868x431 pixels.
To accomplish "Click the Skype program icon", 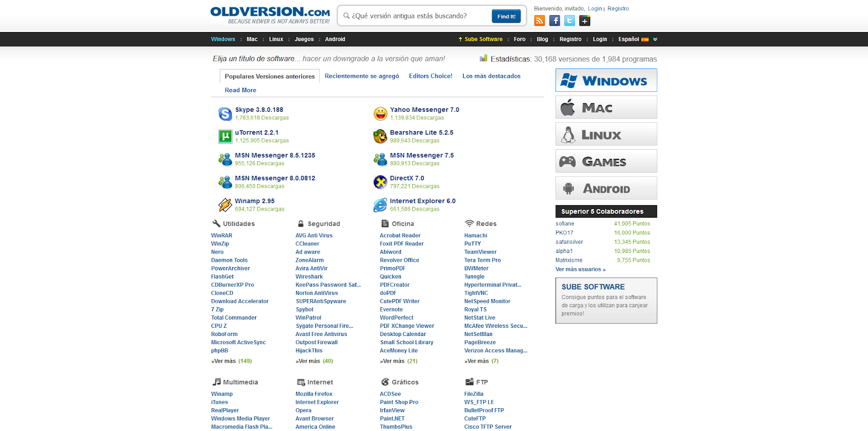I will 225,113.
